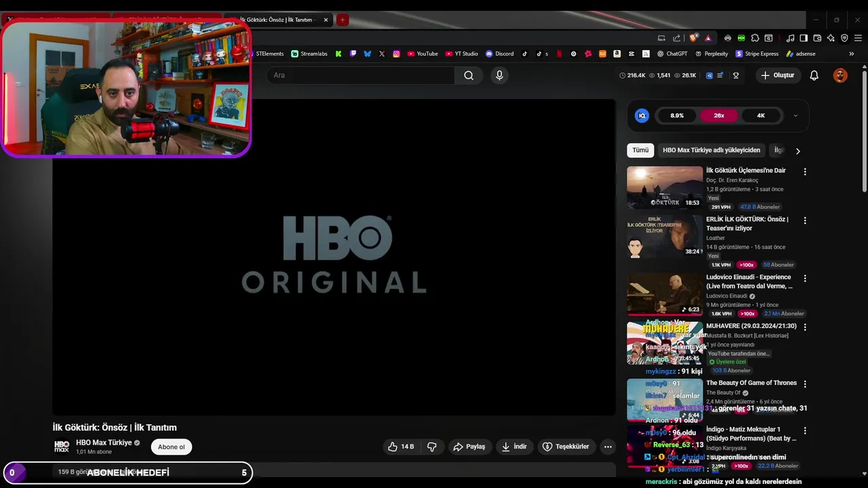Open ERLİK İLK GÖKTÜRK teaser video thumbnail
This screenshot has height=488, width=868.
pyautogui.click(x=665, y=237)
